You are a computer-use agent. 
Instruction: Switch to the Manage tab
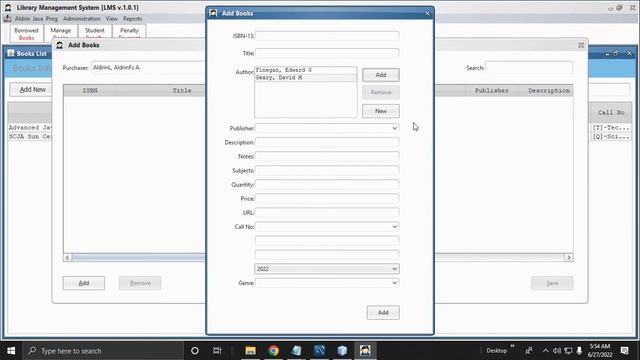pos(60,32)
